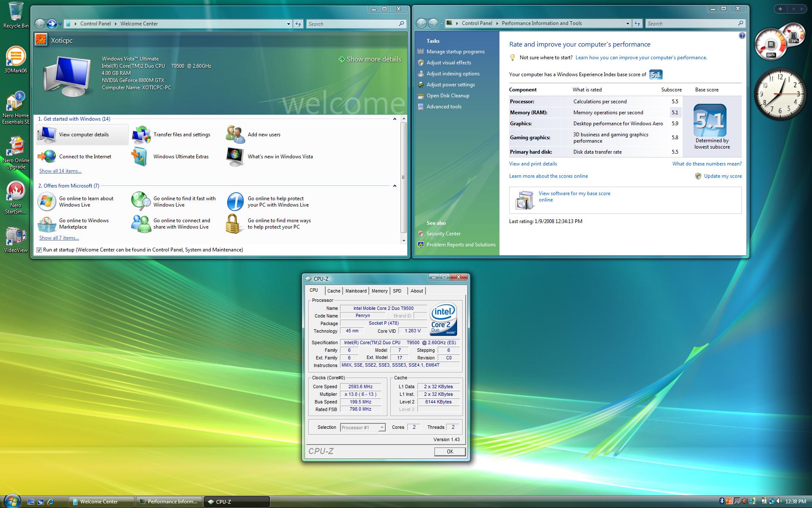This screenshot has width=812, height=508.
Task: Open the Performance Information address bar dropdown
Action: click(628, 23)
